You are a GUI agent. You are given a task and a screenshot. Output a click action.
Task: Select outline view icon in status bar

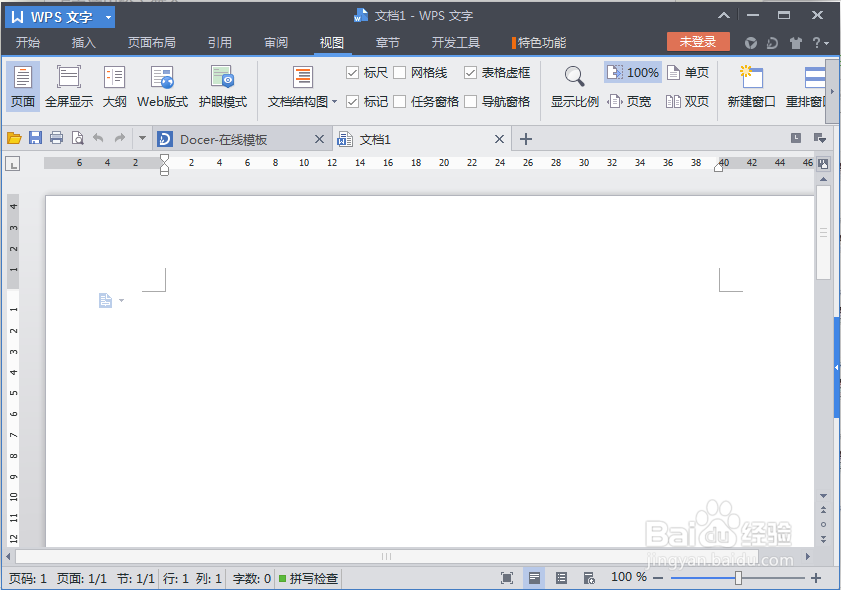(x=561, y=578)
